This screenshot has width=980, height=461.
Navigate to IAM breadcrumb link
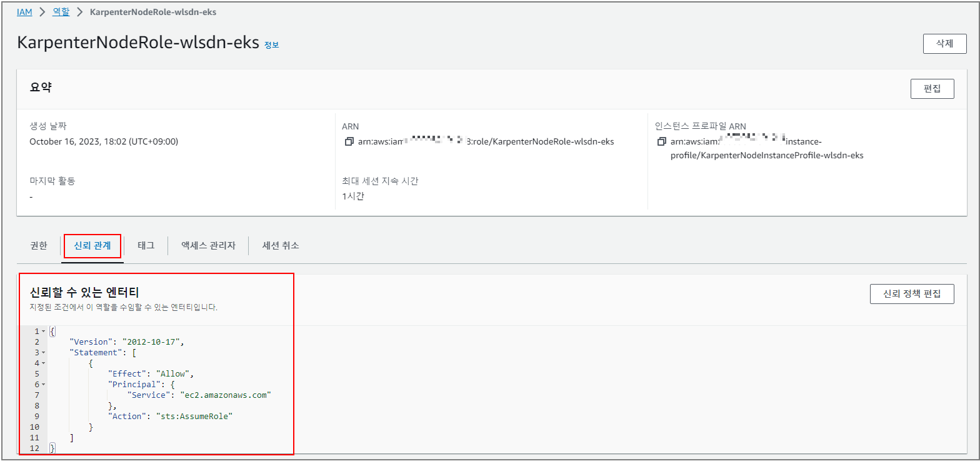24,12
